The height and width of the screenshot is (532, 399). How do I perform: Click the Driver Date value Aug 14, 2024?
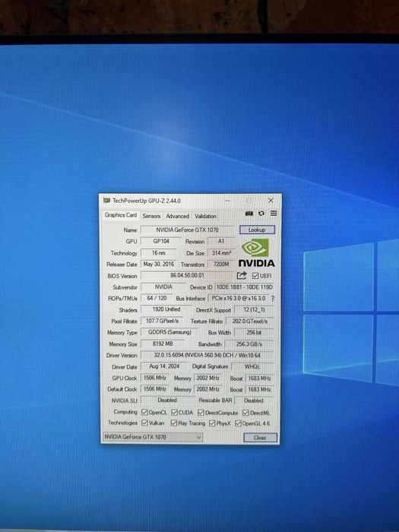coord(165,366)
